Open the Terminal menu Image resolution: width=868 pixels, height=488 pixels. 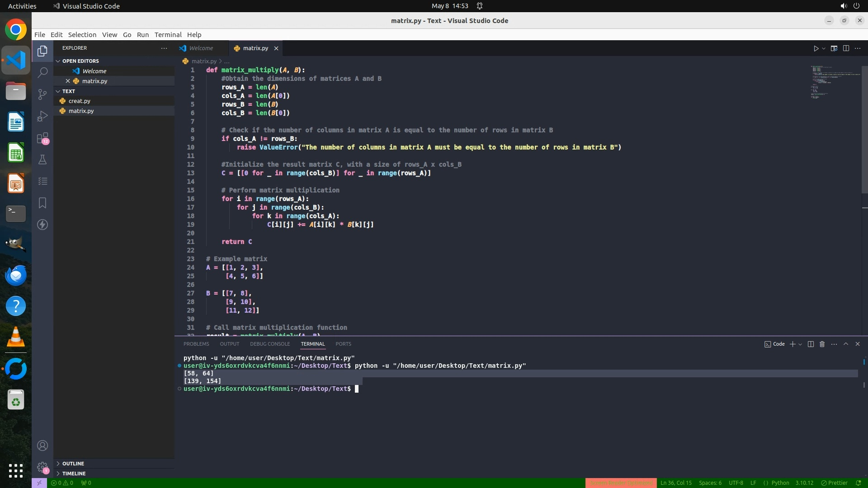pyautogui.click(x=168, y=35)
